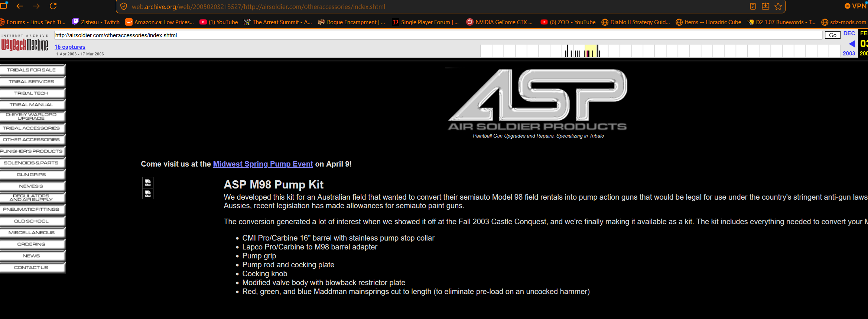Follow the Midwest Spring Pump Event link
The image size is (868, 319).
click(263, 164)
